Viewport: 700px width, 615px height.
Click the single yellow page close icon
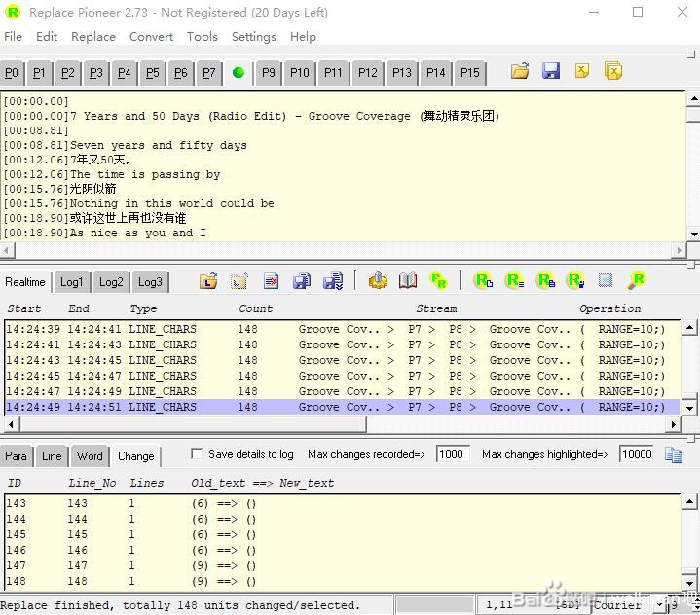click(x=581, y=70)
